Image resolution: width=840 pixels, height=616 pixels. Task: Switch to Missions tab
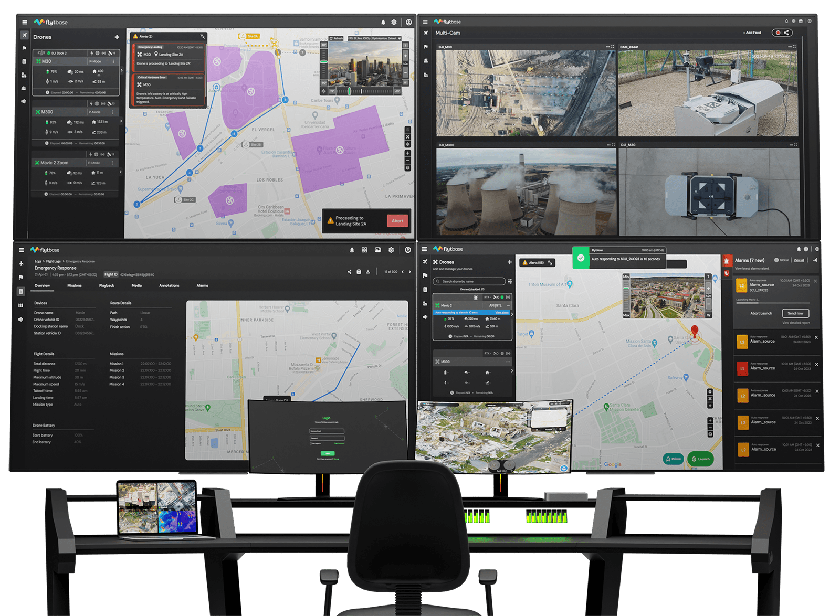75,285
